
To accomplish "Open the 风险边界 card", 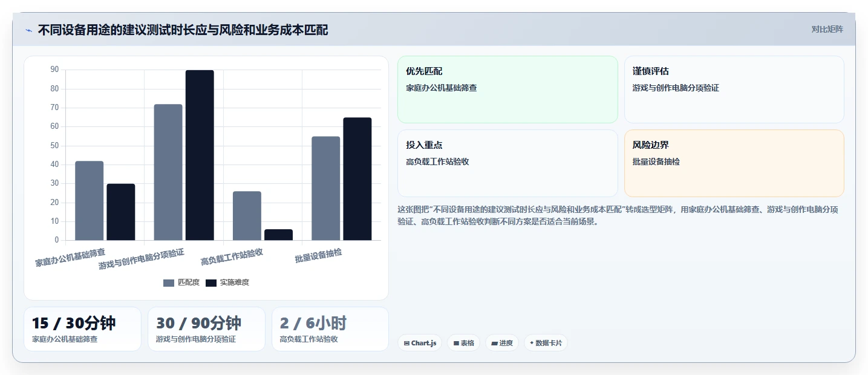I will pos(734,163).
